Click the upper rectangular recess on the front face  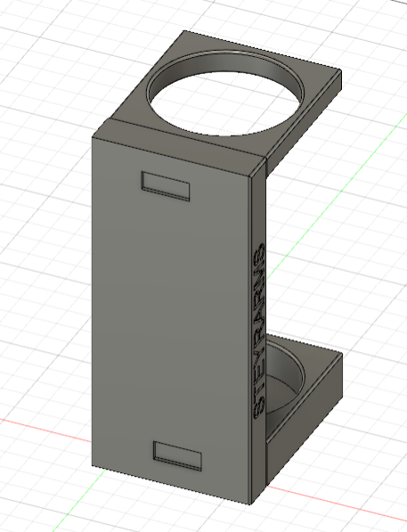165,186
